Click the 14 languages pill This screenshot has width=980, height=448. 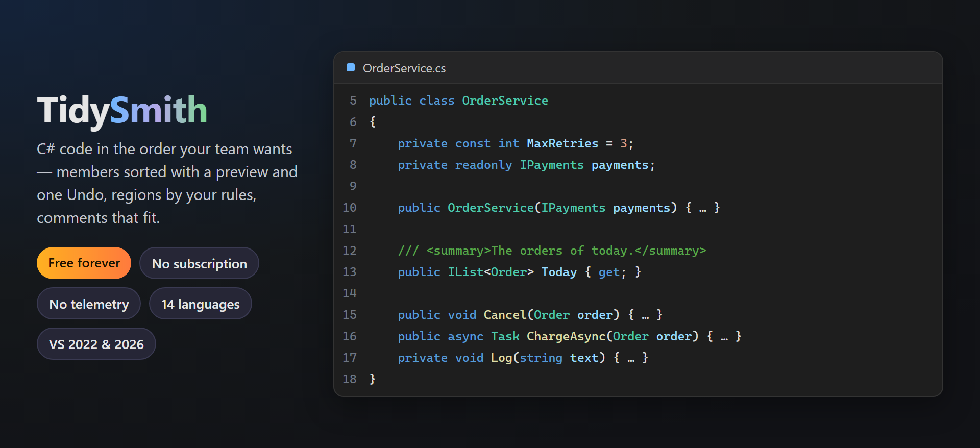point(201,304)
